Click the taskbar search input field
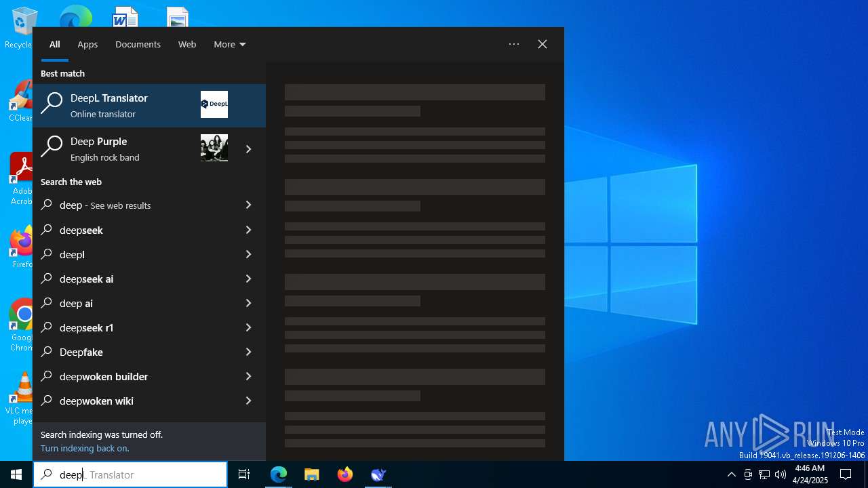 pyautogui.click(x=130, y=474)
